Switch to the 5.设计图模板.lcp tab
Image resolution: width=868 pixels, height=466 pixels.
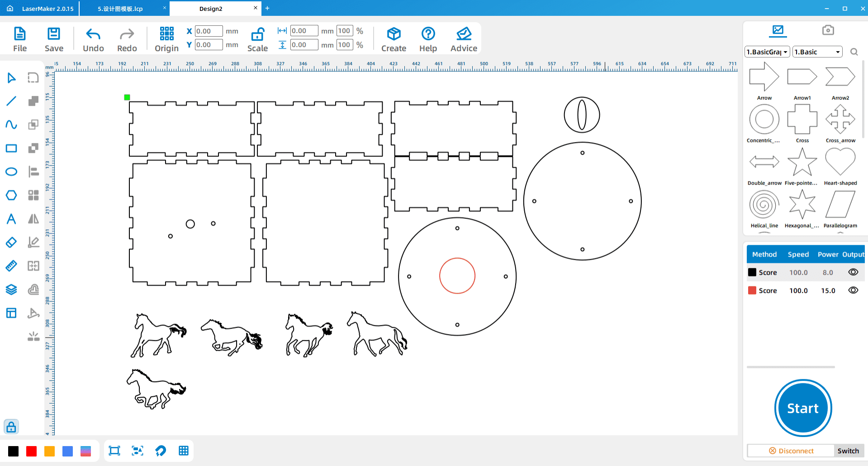click(x=120, y=9)
